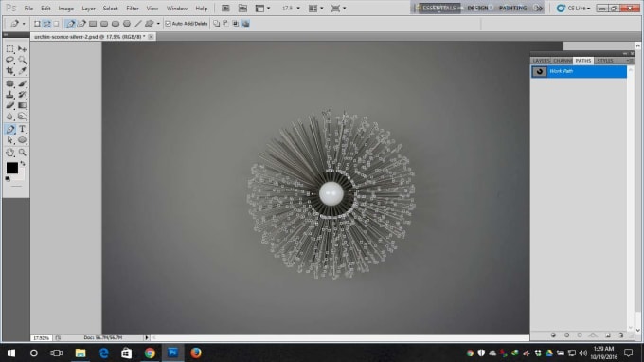Choose the Hand tool

pos(9,153)
